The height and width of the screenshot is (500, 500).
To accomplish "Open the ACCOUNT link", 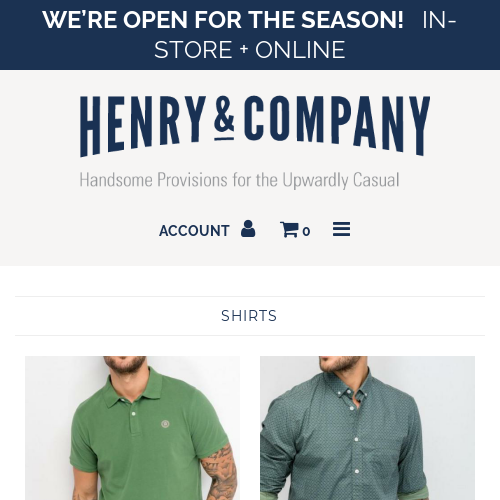I will 194,231.
